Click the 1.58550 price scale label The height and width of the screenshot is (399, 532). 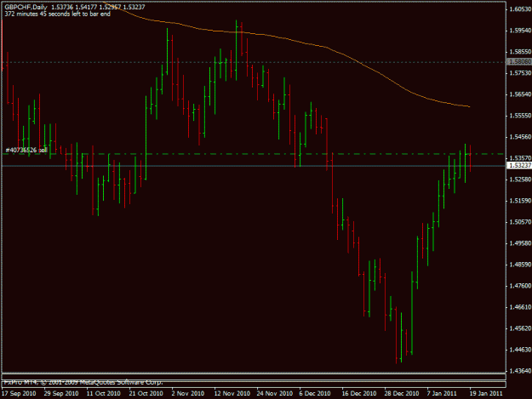click(520, 52)
